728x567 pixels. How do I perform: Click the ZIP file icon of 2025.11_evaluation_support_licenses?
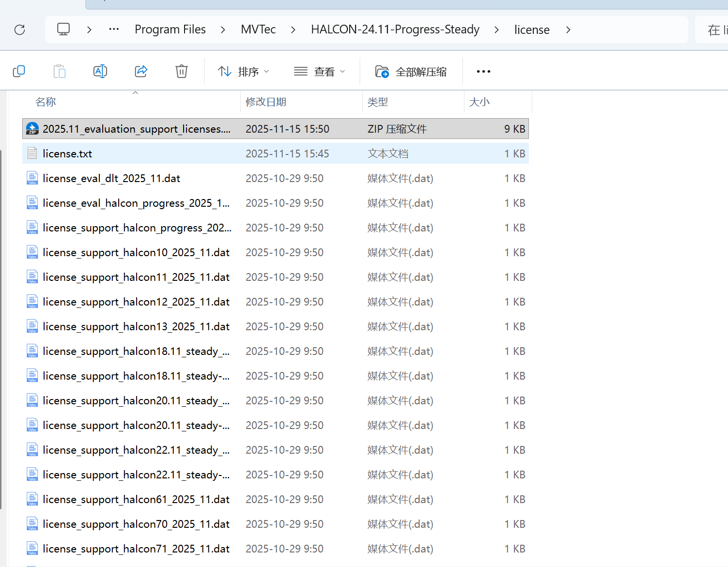tap(32, 129)
